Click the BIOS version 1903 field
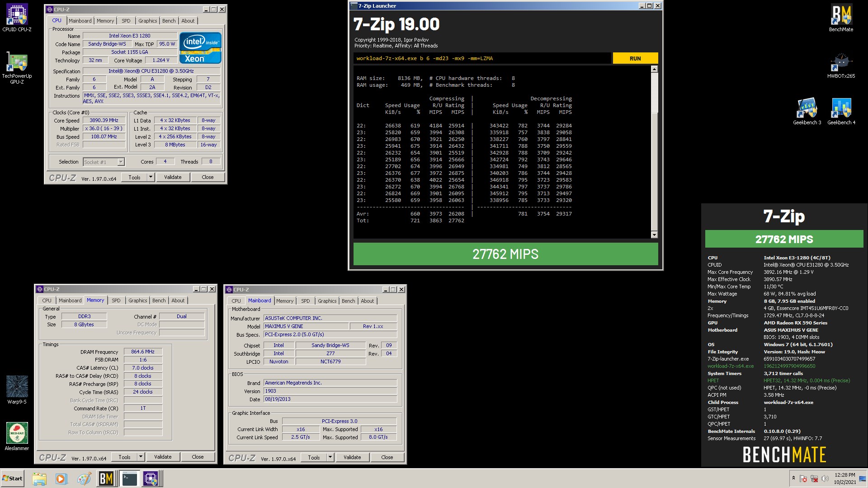Screen dimensions: 868x488 (x=330, y=391)
